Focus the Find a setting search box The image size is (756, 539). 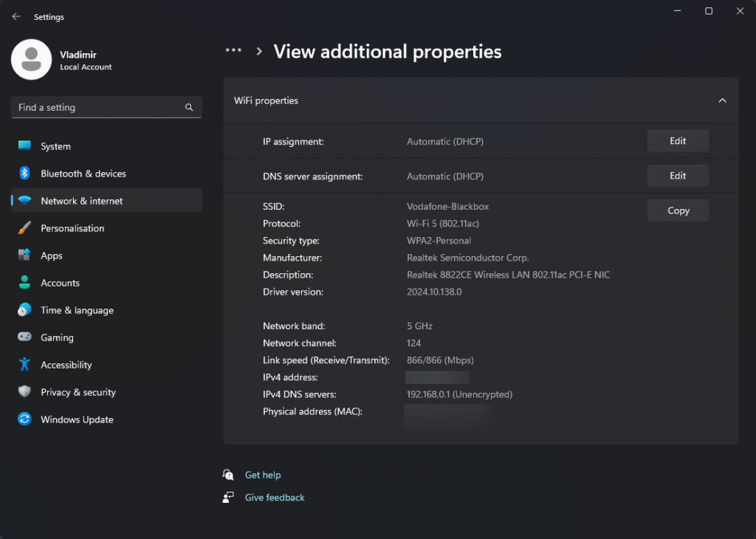coord(99,108)
